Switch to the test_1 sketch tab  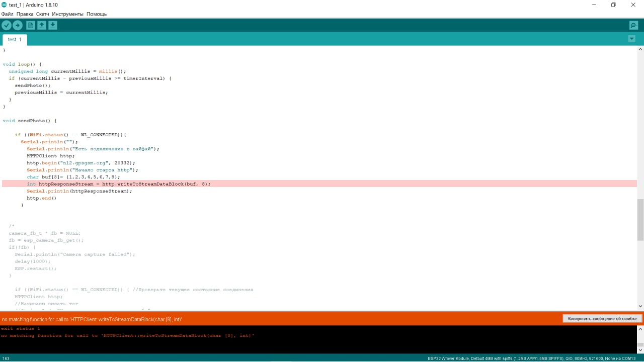tap(15, 39)
